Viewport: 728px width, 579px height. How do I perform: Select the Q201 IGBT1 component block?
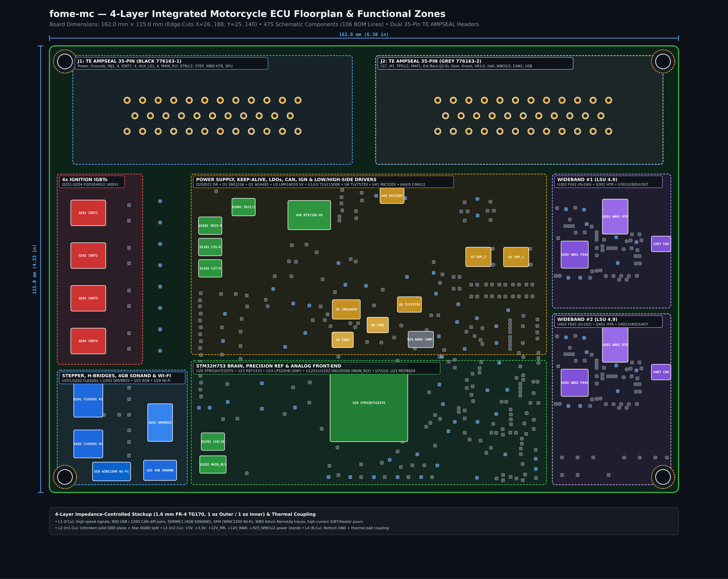88,213
